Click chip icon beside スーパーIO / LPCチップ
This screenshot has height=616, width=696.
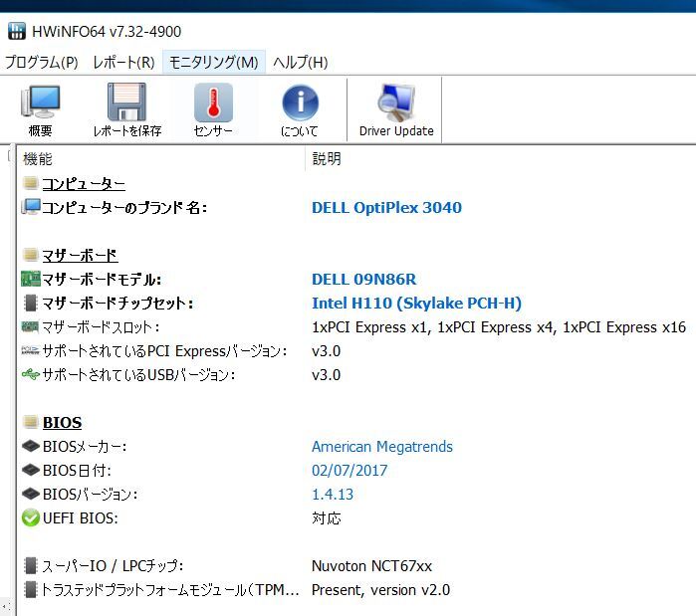tap(31, 566)
